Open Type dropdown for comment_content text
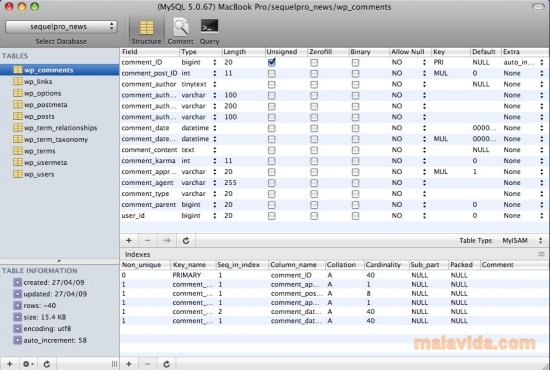This screenshot has height=370, width=550. tap(215, 150)
